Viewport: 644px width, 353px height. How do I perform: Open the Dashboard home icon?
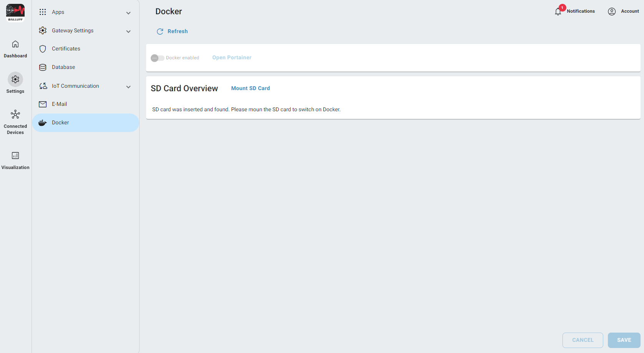pyautogui.click(x=15, y=44)
